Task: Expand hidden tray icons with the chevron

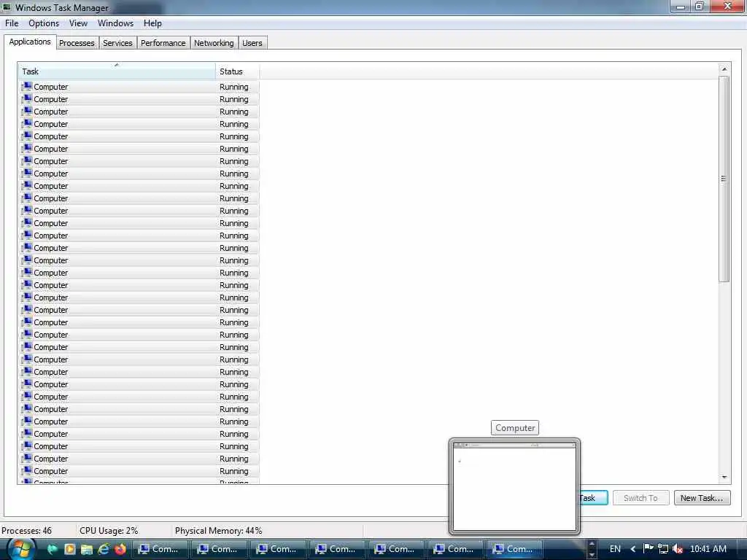Action: [x=633, y=549]
